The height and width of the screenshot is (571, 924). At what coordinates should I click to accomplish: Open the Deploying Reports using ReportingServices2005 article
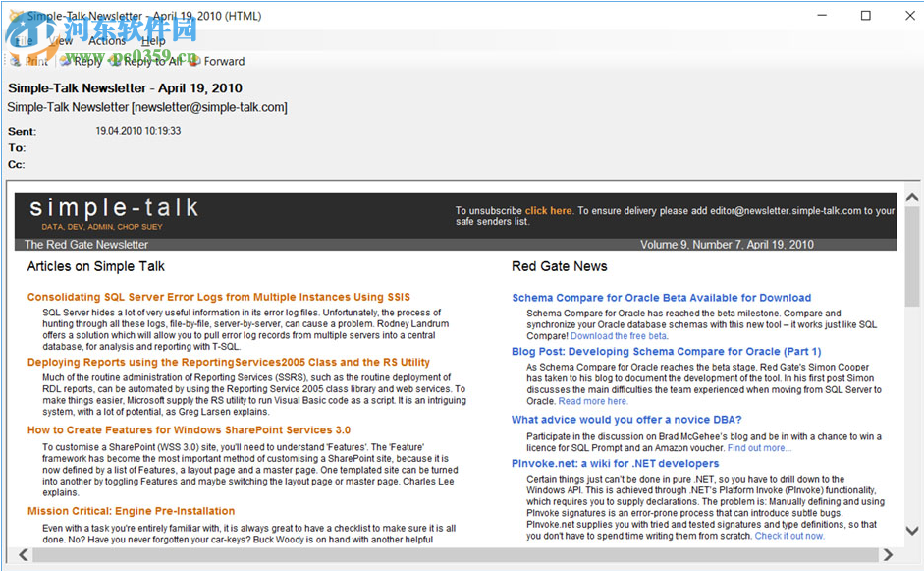coord(229,362)
